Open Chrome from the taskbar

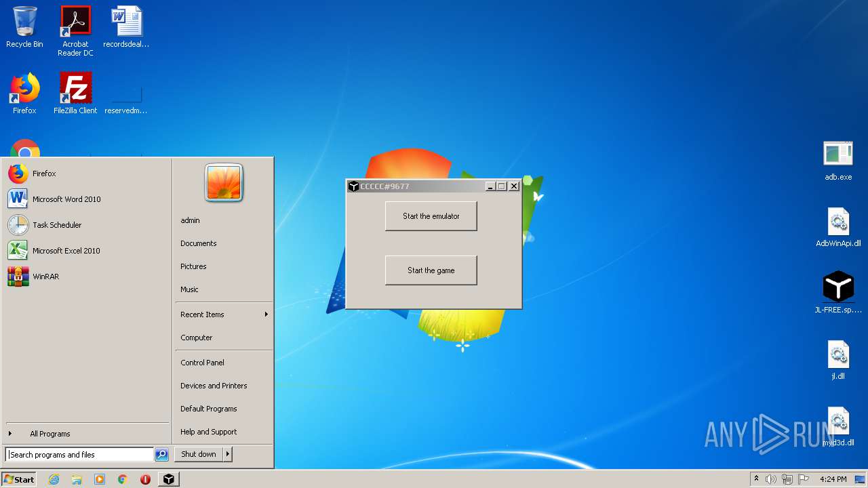pyautogui.click(x=123, y=479)
